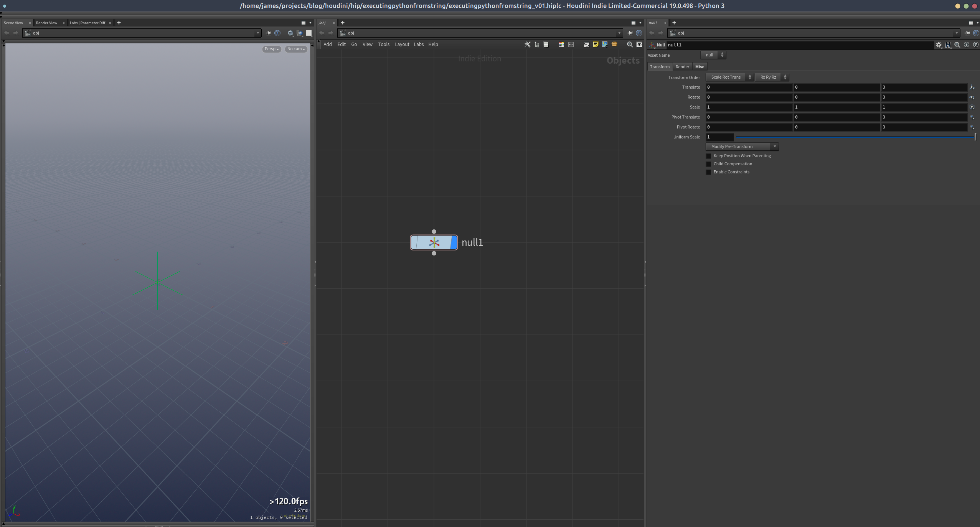The image size is (980, 527).
Task: Add a sticky note in network editor
Action: coord(596,44)
